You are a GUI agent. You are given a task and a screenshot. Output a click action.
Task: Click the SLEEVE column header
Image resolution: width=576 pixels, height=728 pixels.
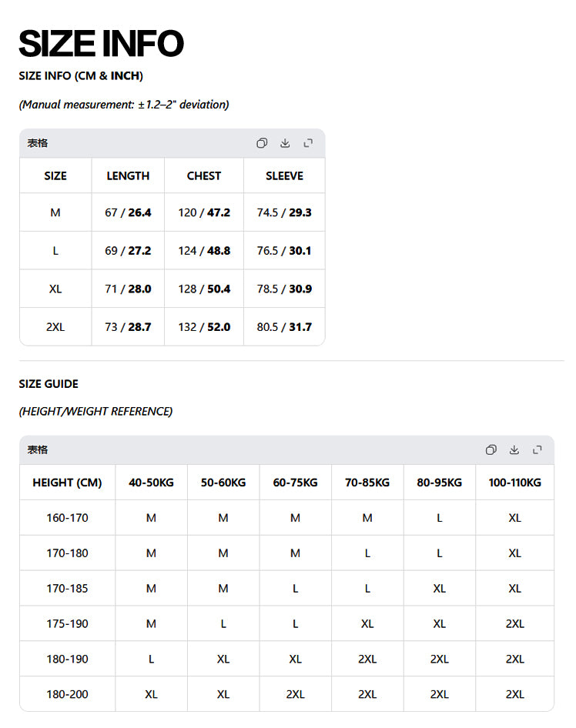point(284,175)
